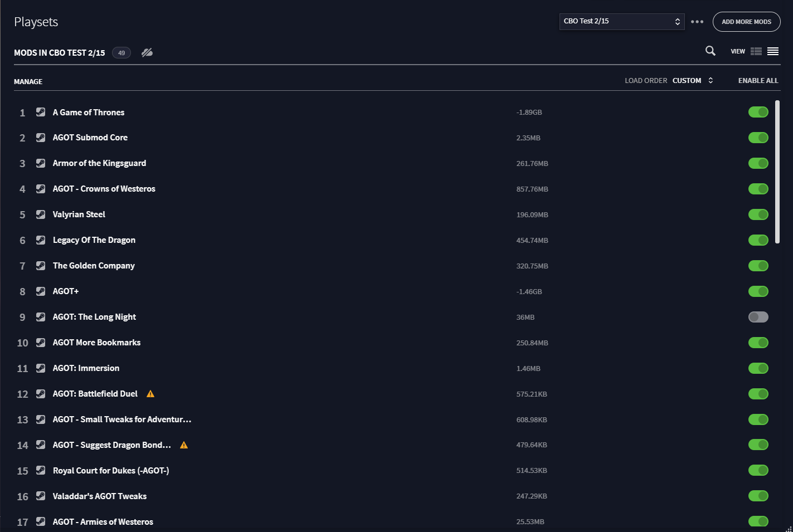Turn off AGOT: Battlefield Duel toggle
793x532 pixels.
click(x=758, y=394)
